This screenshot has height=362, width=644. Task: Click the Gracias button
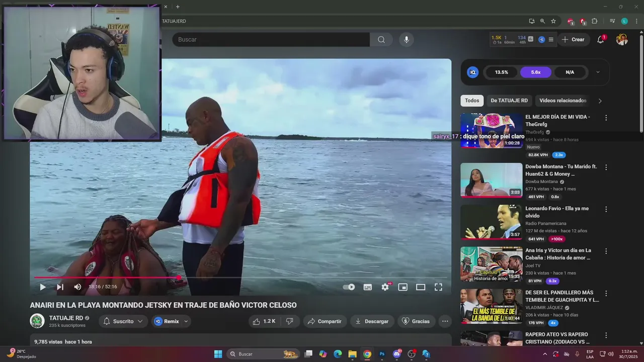click(x=416, y=321)
